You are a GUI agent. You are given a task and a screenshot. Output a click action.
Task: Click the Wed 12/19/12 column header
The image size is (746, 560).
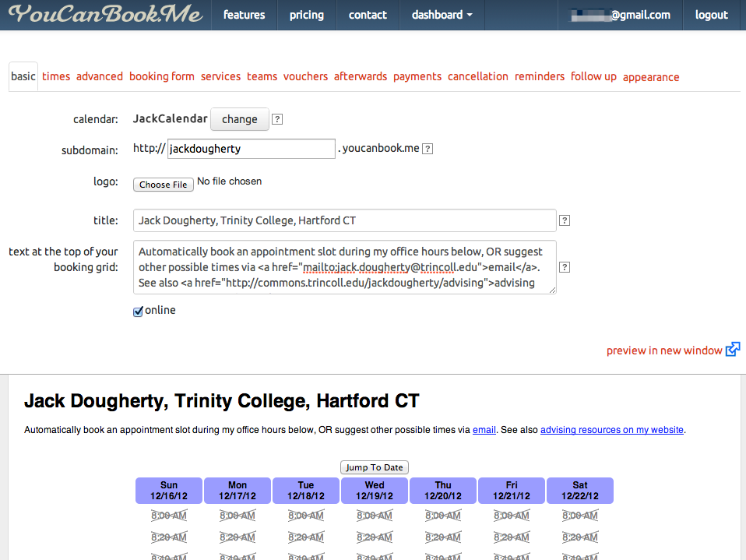[375, 491]
